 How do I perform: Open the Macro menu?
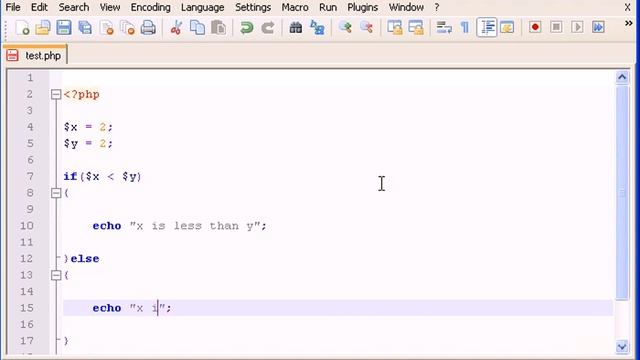295,7
